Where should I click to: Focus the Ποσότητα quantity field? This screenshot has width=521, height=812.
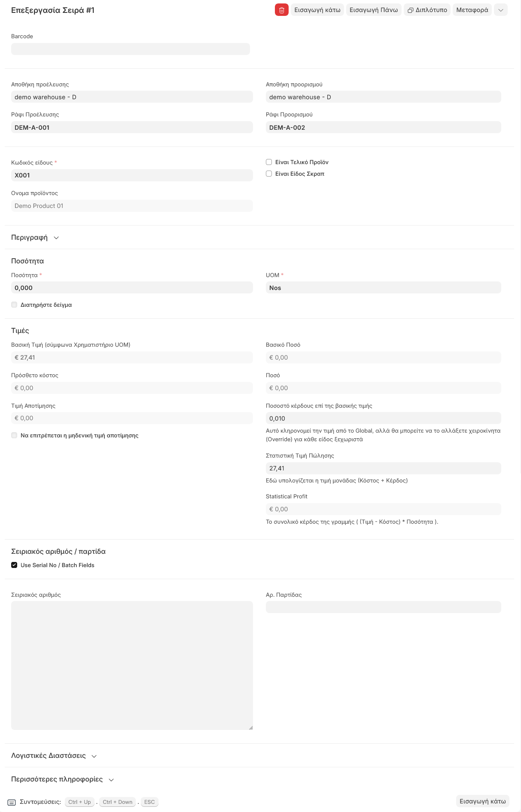pyautogui.click(x=131, y=288)
